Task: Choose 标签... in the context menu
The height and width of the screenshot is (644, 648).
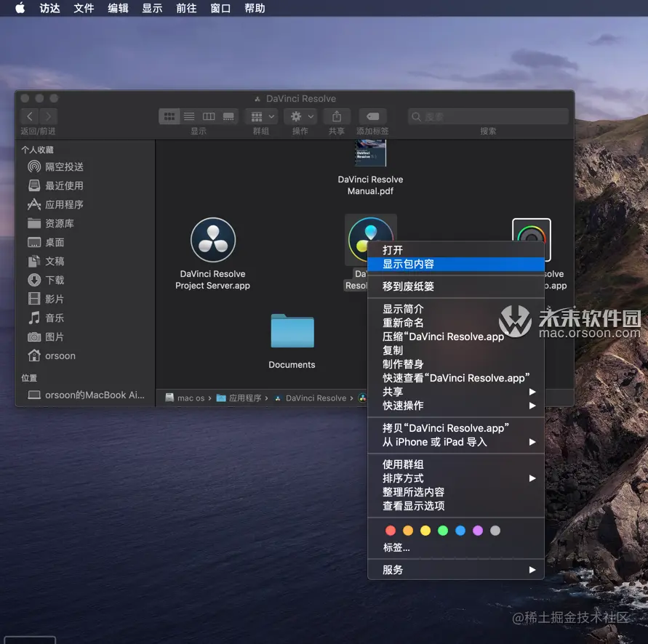Action: pos(456,548)
